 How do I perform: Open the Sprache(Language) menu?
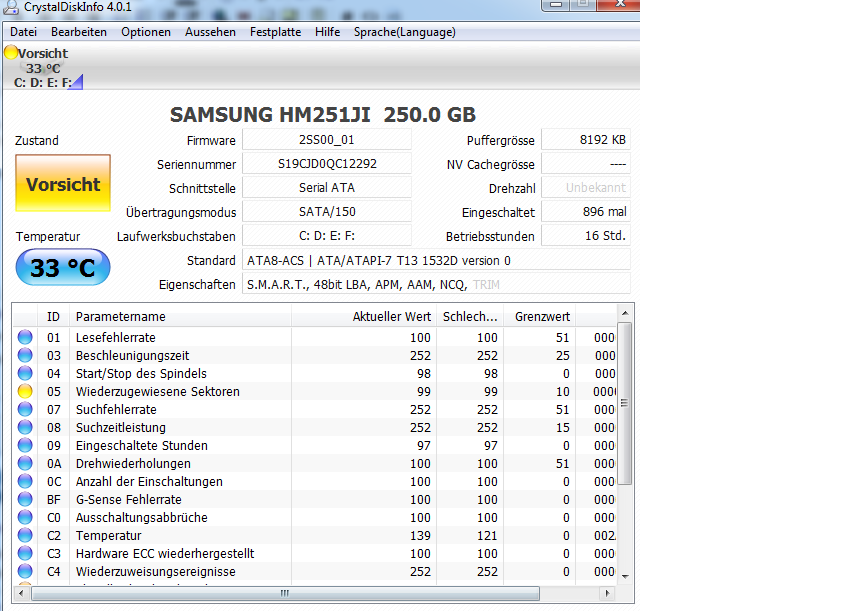[x=404, y=32]
